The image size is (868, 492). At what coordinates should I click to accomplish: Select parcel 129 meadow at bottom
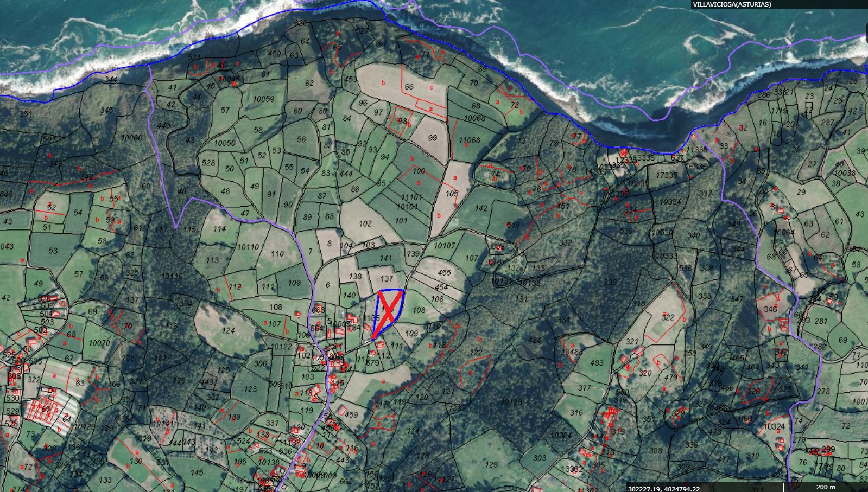pos(491,464)
